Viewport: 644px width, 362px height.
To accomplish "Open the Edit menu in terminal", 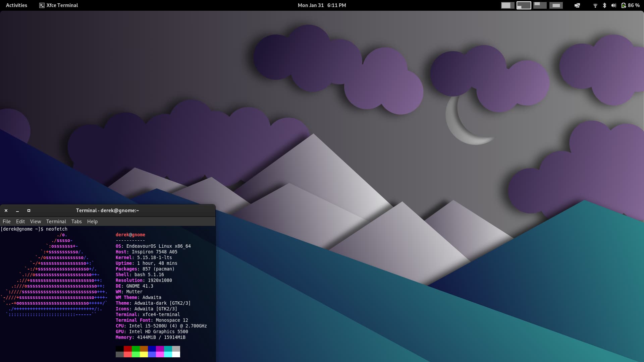I will (x=20, y=222).
